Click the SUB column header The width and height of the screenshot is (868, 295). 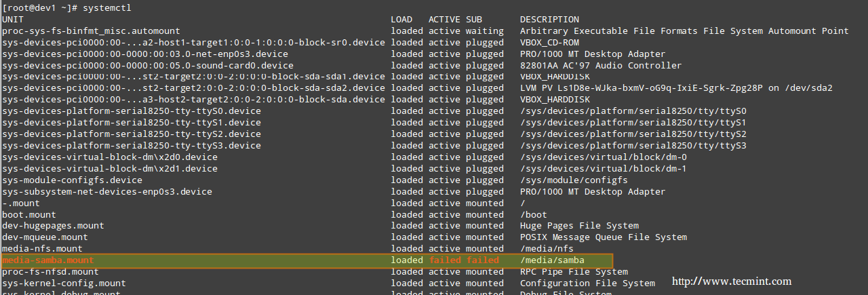tap(474, 20)
